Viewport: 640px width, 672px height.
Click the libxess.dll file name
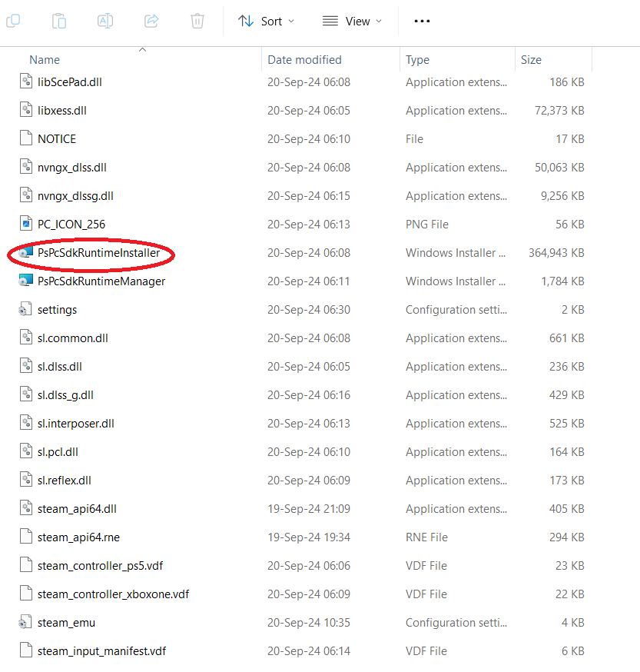click(x=62, y=111)
